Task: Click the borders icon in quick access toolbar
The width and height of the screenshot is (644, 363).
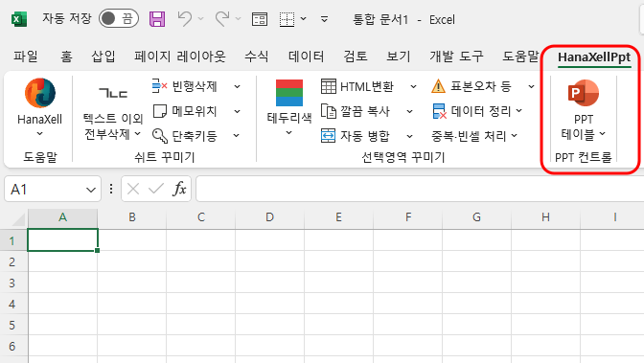Action: 287,19
